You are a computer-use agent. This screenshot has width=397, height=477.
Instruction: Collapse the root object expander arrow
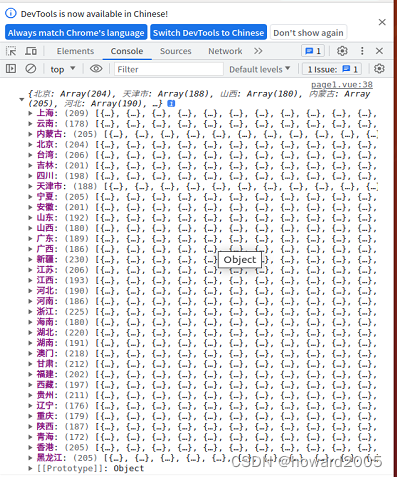22,99
